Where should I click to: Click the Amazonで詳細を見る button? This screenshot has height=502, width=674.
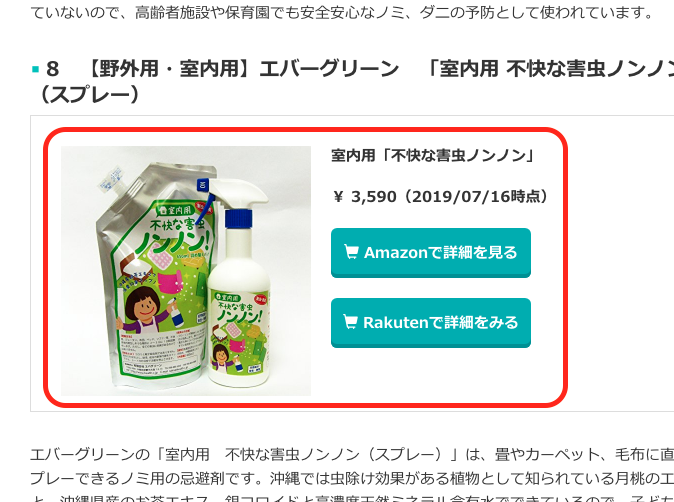point(431,253)
